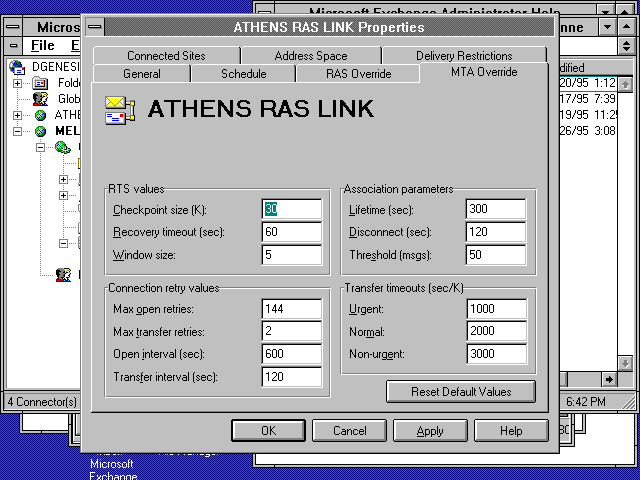Open the Delivery Restrictions tab

(464, 56)
